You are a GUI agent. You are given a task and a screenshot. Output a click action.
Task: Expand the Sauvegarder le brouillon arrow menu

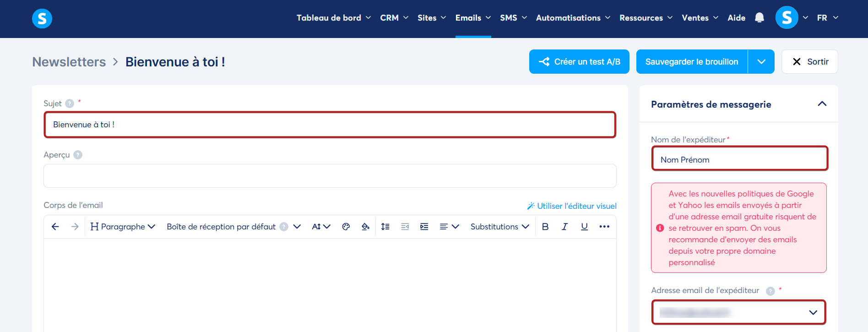coord(761,62)
